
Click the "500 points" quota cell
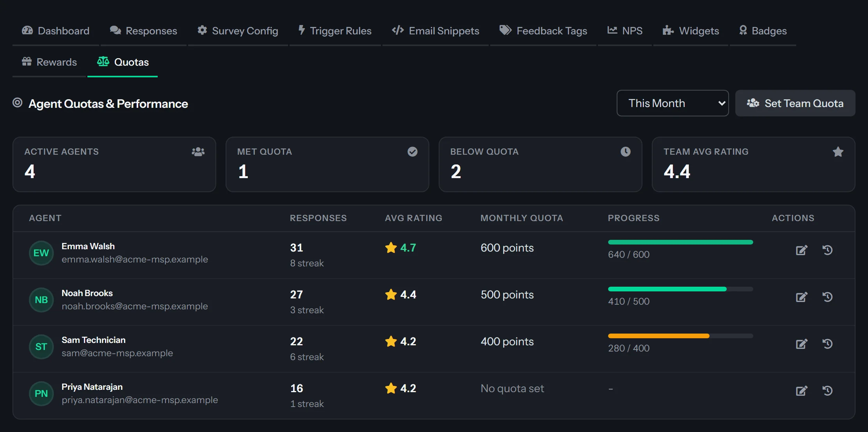(x=507, y=295)
